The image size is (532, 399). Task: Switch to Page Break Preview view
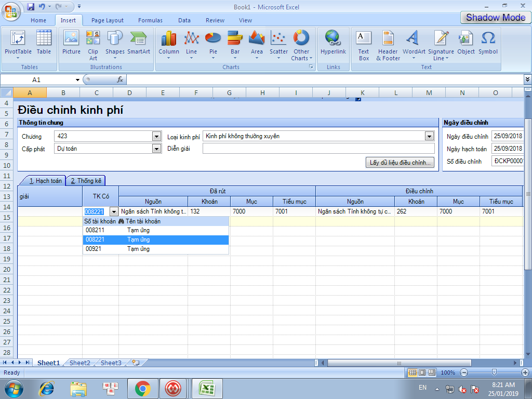pyautogui.click(x=431, y=373)
